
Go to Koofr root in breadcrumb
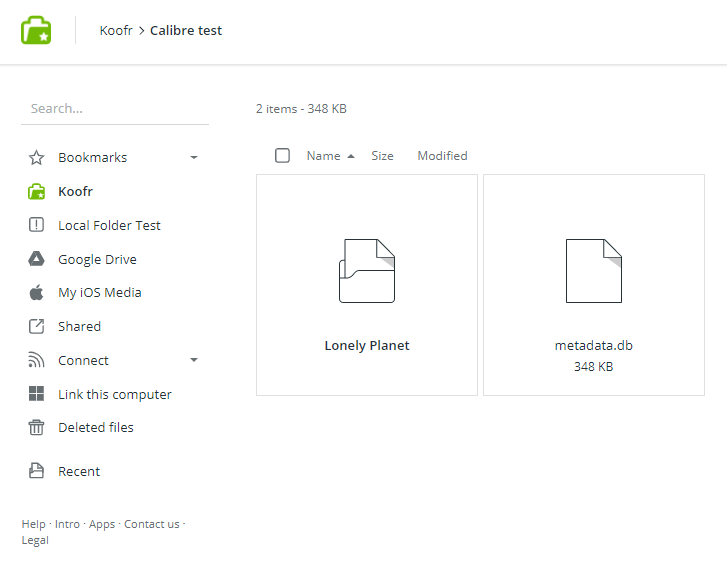click(116, 31)
